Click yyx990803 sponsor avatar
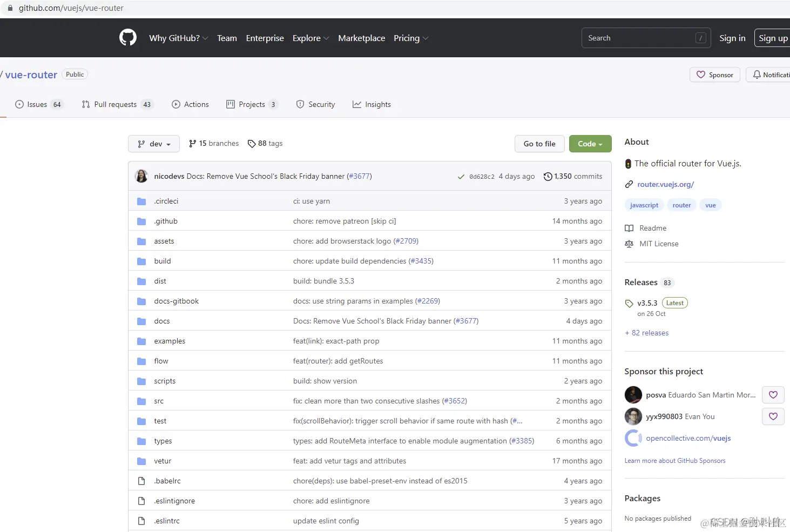Image resolution: width=790 pixels, height=532 pixels. 633,416
